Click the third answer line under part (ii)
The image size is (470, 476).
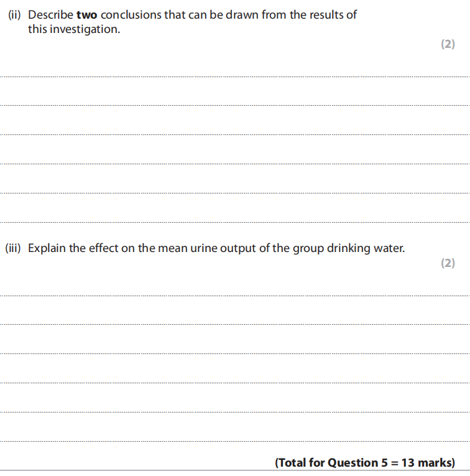click(235, 134)
